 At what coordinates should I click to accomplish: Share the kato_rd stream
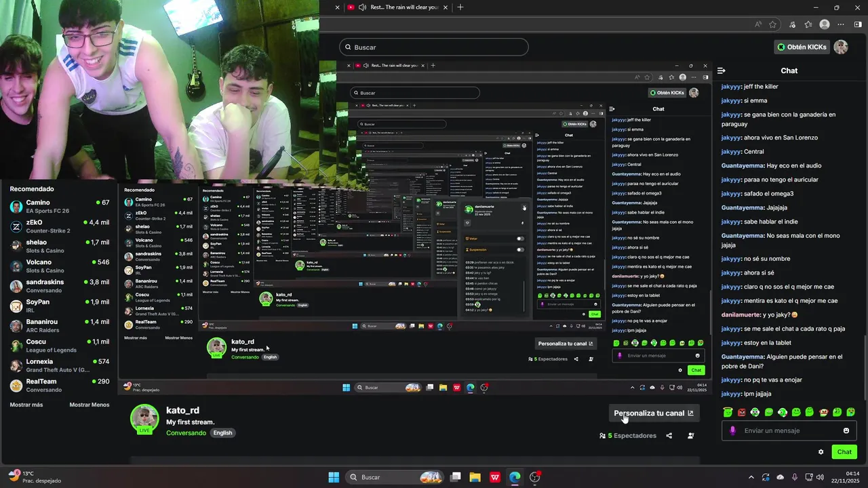tap(669, 436)
